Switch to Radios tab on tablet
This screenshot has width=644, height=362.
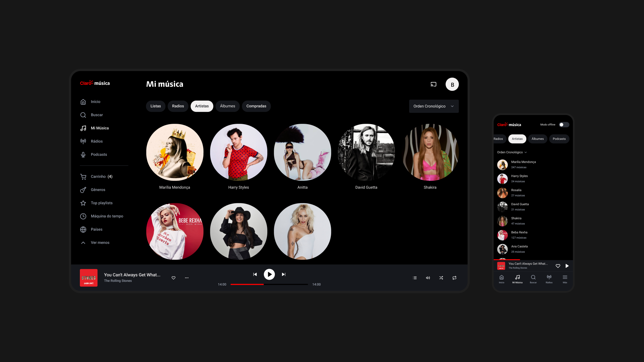click(178, 106)
